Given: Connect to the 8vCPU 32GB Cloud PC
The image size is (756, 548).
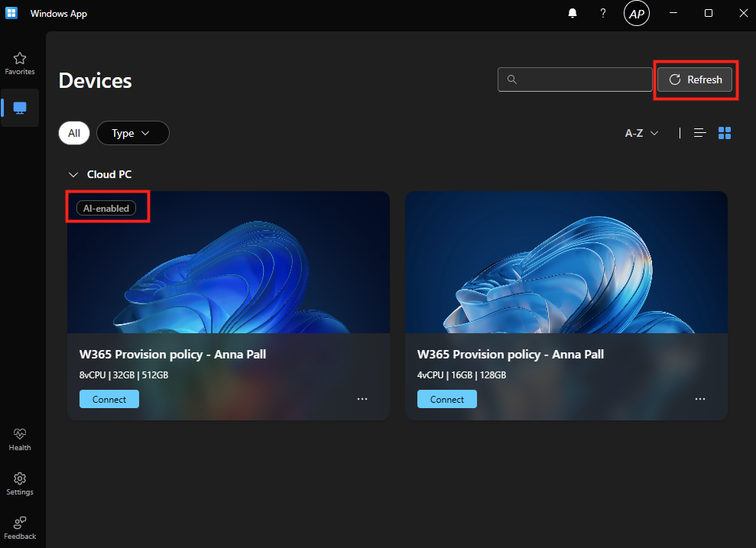Looking at the screenshot, I should coord(109,399).
